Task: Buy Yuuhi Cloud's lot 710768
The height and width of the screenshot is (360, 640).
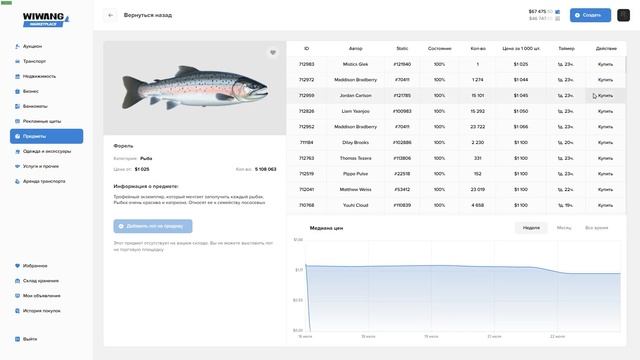Action: [x=605, y=205]
